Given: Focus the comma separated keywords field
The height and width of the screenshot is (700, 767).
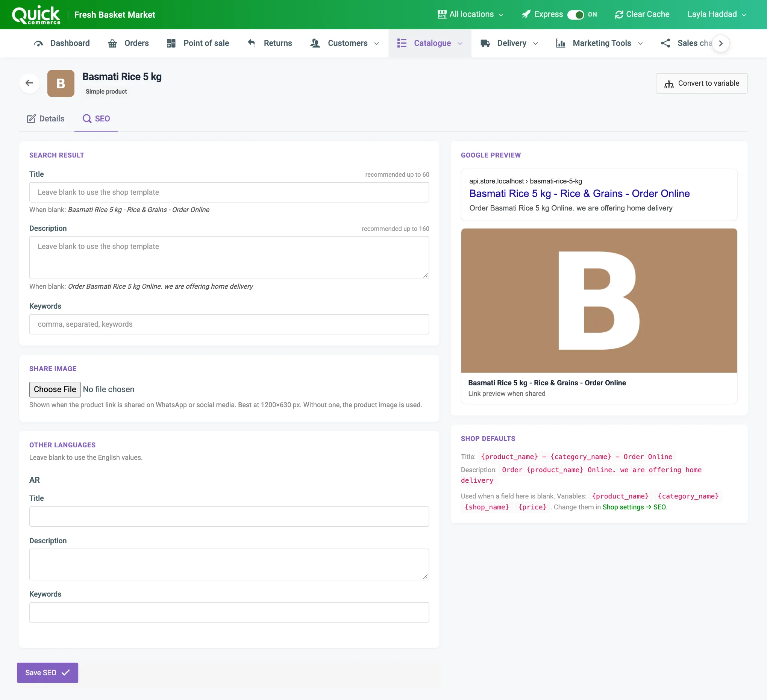Looking at the screenshot, I should click(x=229, y=324).
